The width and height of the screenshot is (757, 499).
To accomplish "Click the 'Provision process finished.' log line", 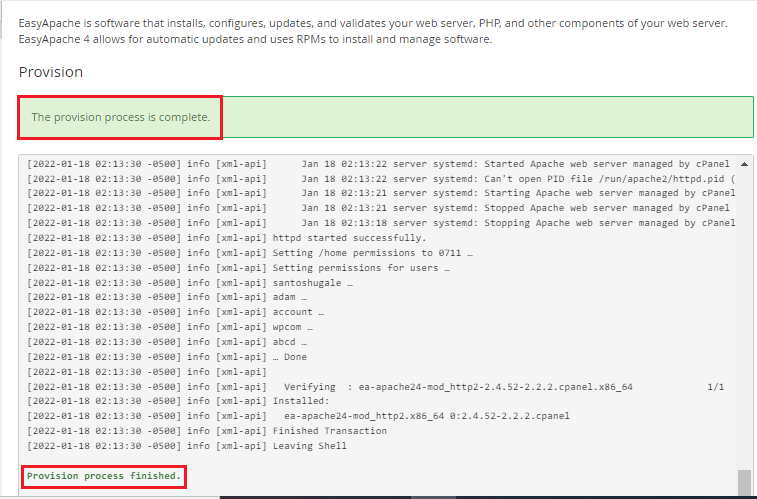I will point(104,476).
